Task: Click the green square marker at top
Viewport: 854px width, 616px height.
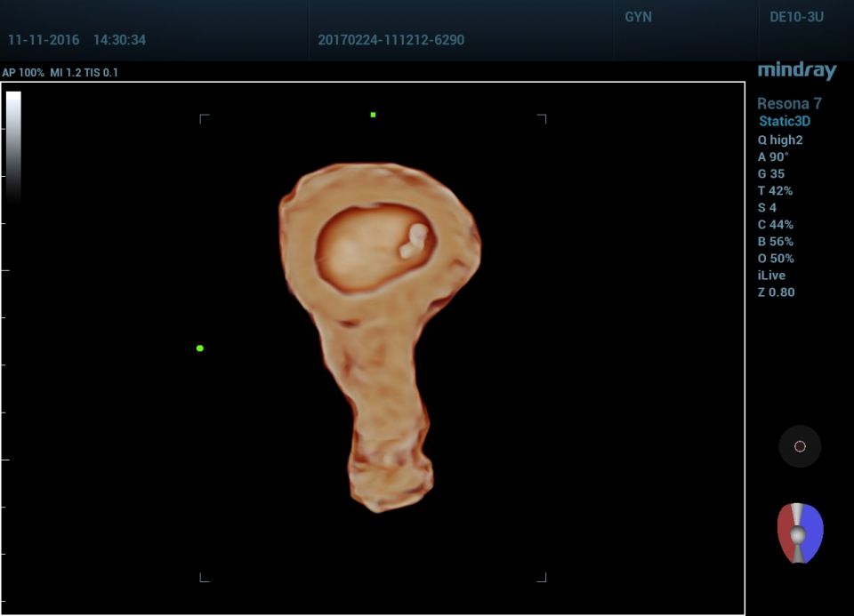Action: tap(373, 115)
